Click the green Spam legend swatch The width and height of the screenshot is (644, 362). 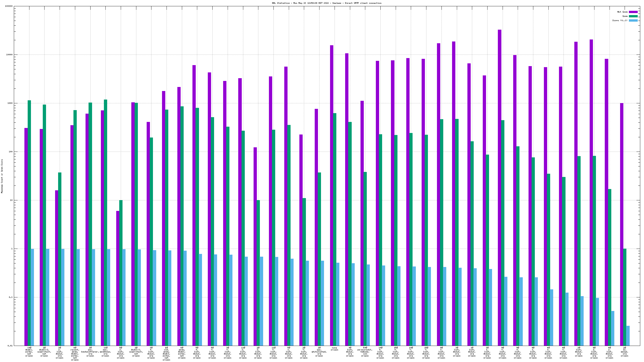(633, 16)
